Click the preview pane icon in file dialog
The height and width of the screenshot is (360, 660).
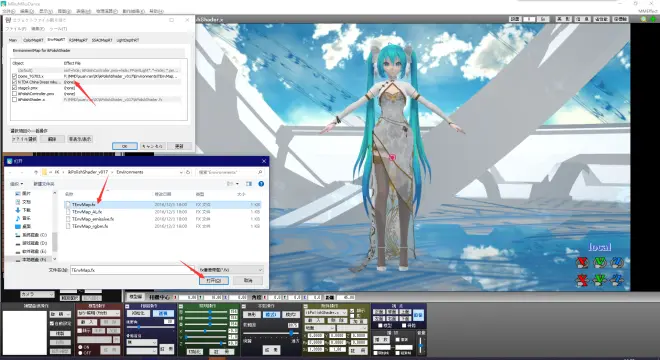249,184
